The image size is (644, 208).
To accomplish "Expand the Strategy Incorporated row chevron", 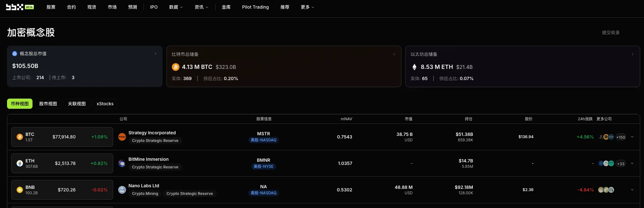I will (632, 137).
